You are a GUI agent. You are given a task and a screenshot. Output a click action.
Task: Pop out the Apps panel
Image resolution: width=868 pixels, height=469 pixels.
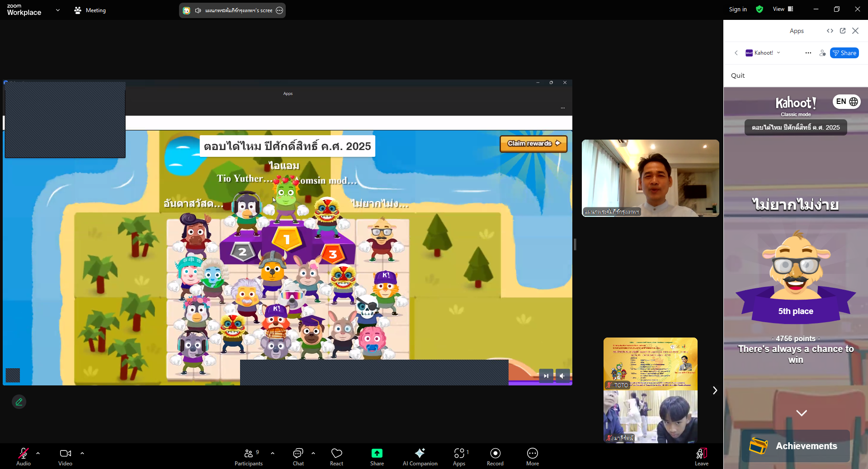click(x=843, y=31)
